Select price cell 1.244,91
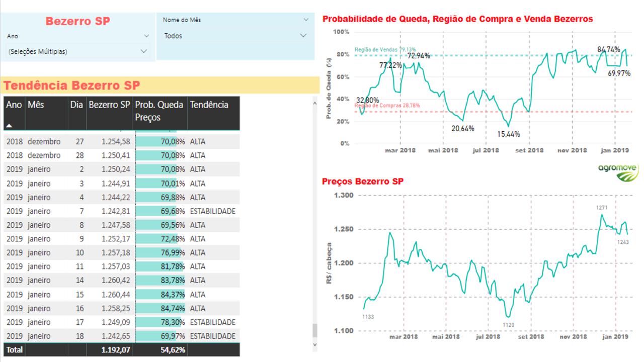 [x=115, y=184]
